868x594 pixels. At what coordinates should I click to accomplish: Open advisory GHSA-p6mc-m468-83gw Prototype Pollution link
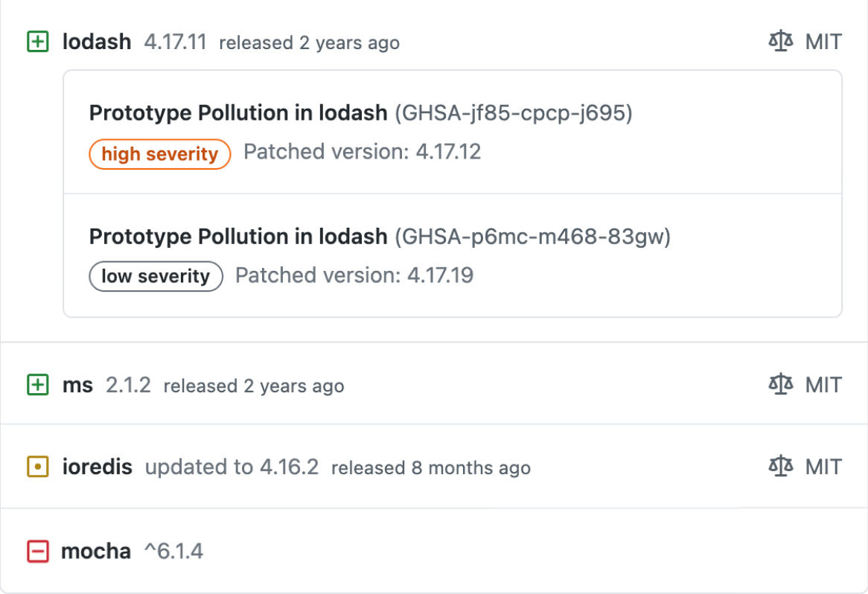pos(238,237)
